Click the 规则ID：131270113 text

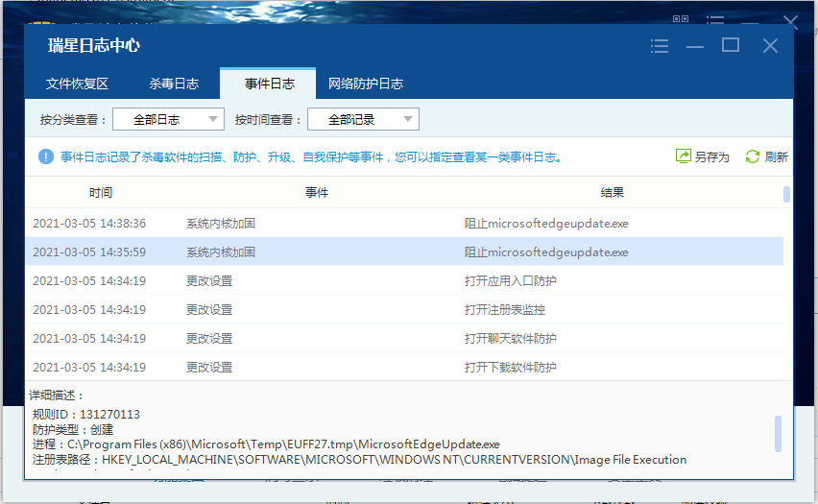click(x=86, y=415)
